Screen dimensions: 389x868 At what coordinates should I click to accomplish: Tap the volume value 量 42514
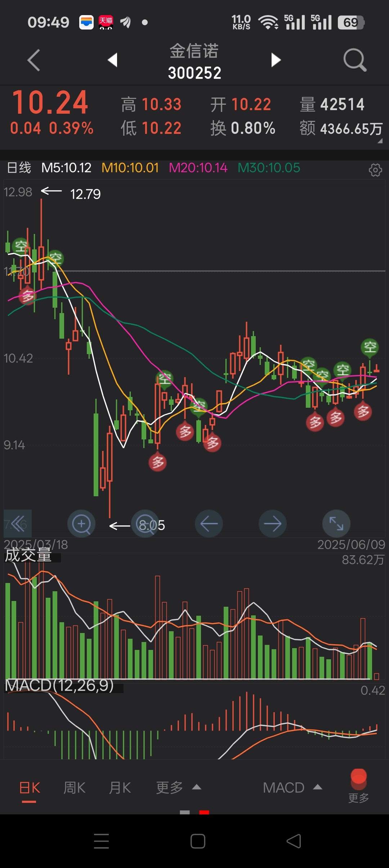[x=332, y=104]
